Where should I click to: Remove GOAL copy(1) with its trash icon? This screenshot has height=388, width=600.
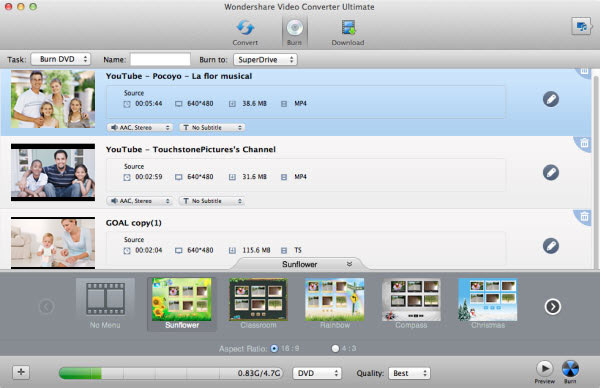(x=584, y=216)
